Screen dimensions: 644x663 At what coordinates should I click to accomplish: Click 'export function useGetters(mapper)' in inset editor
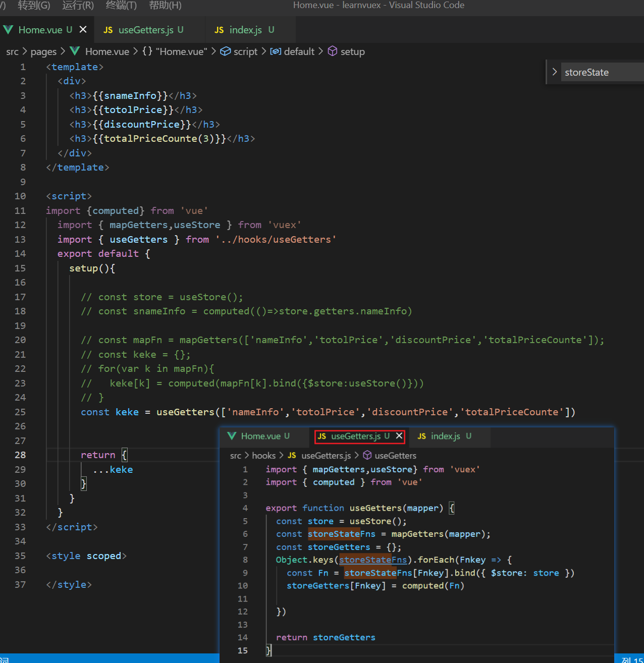tap(354, 509)
